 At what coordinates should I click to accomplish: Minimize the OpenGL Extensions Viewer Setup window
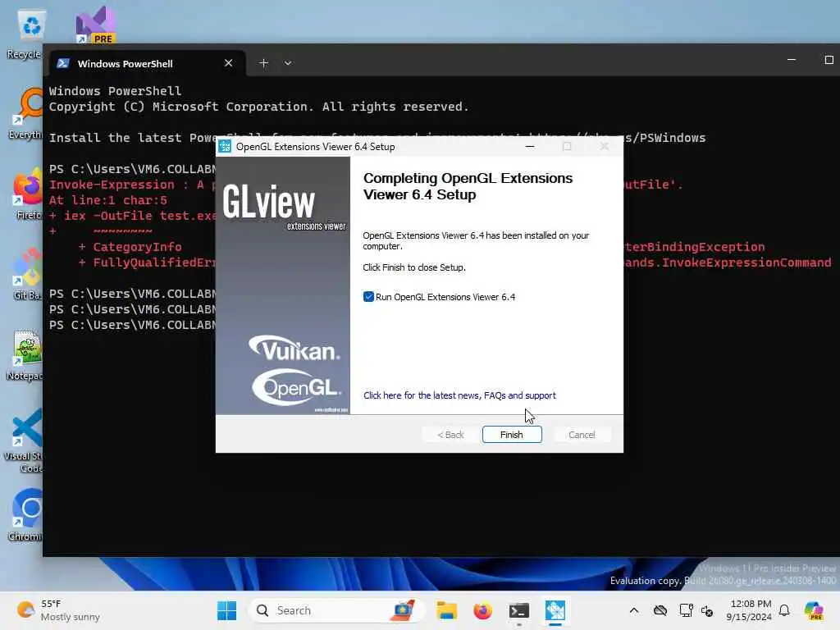click(530, 146)
